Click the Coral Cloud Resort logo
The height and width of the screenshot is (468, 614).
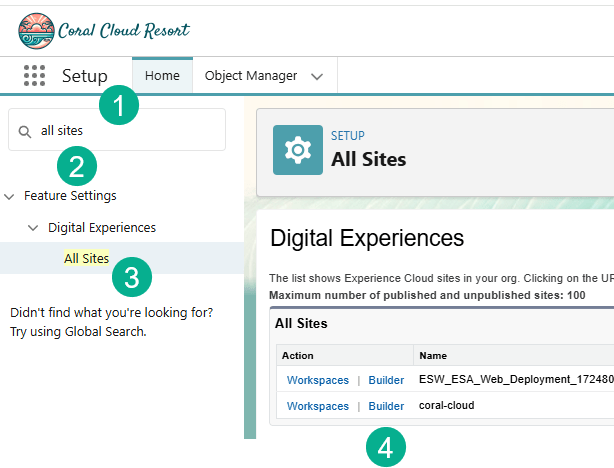click(x=103, y=30)
